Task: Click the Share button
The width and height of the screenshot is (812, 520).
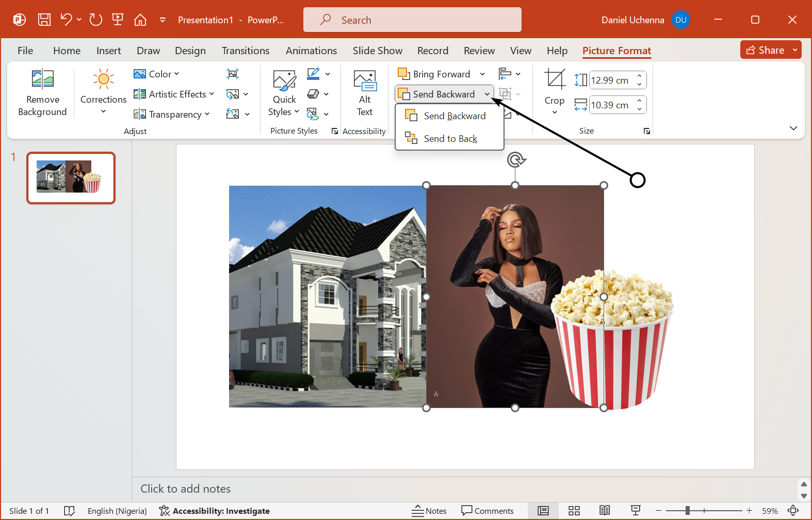Action: click(x=766, y=50)
